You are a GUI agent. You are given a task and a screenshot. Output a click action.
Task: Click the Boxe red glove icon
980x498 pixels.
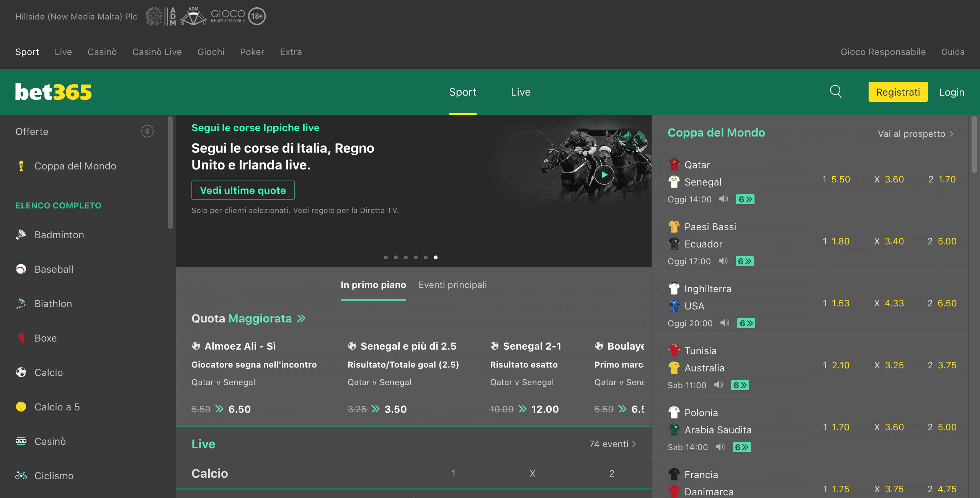coord(21,338)
